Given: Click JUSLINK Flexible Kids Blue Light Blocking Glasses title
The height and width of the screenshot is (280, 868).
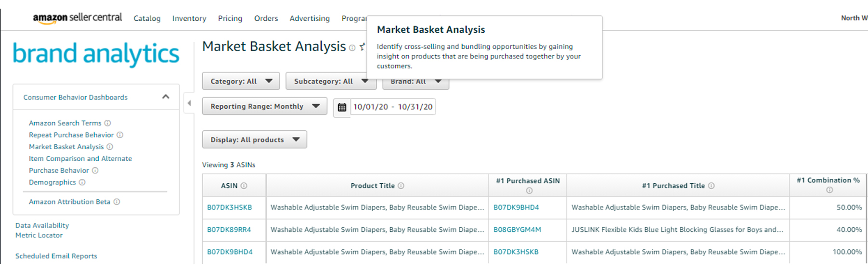Looking at the screenshot, I should coord(677,229).
